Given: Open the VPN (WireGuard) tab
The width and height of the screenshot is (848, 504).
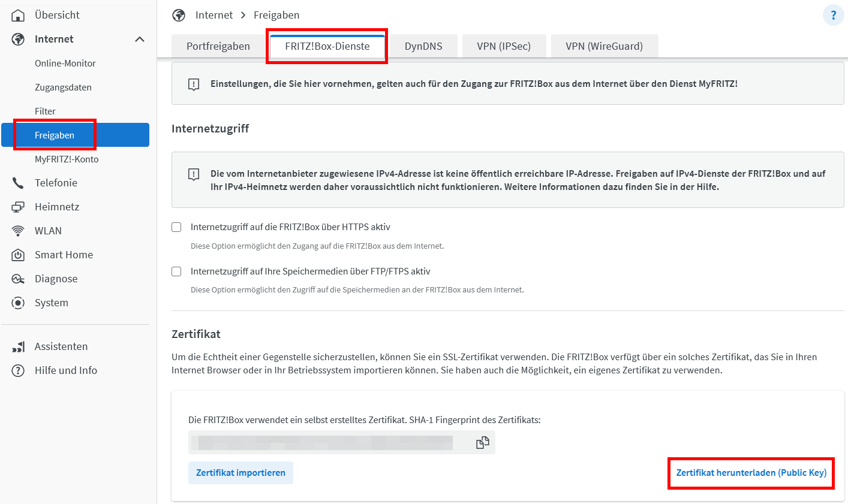Looking at the screenshot, I should tap(605, 46).
